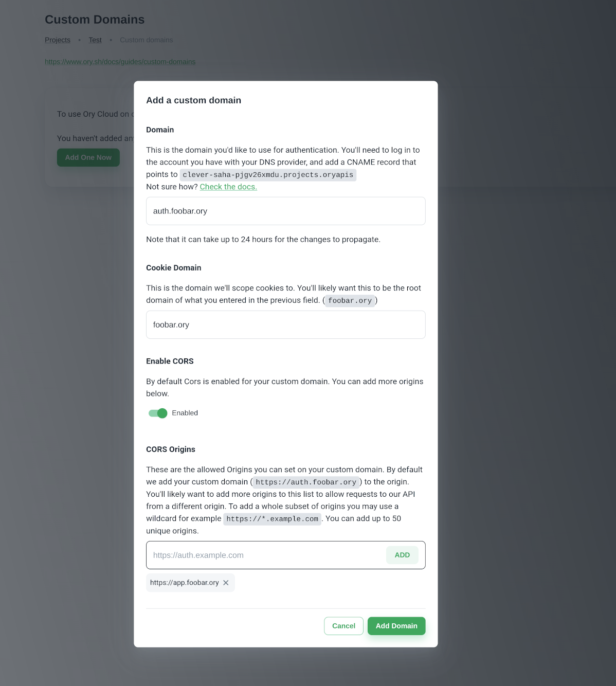616x686 pixels.
Task: Cancel the Add a custom domain dialog
Action: [x=343, y=626]
